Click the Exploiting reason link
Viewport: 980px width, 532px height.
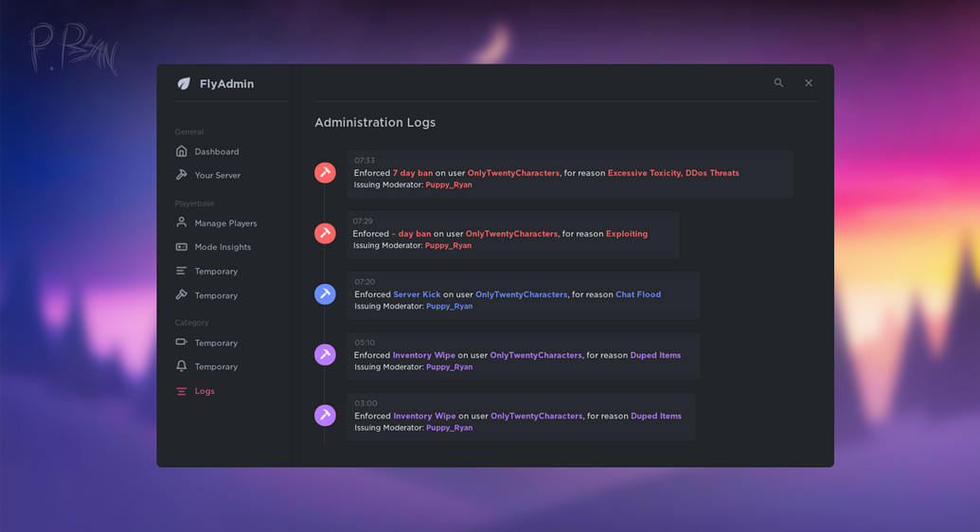(x=626, y=234)
